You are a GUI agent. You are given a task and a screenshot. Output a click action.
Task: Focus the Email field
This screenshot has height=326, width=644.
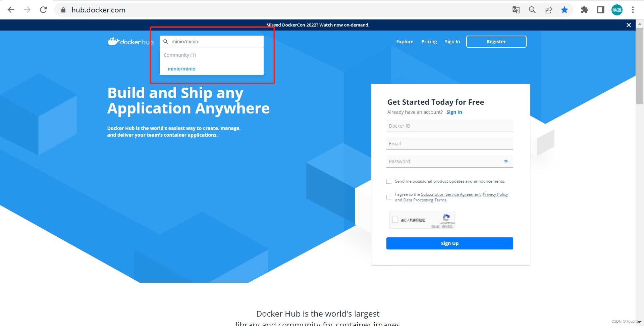click(449, 144)
